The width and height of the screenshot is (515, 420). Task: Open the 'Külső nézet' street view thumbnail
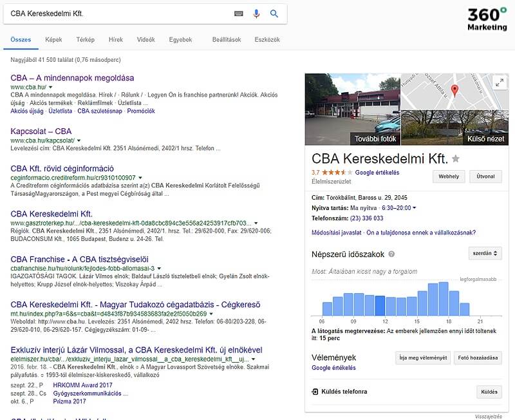(x=455, y=128)
